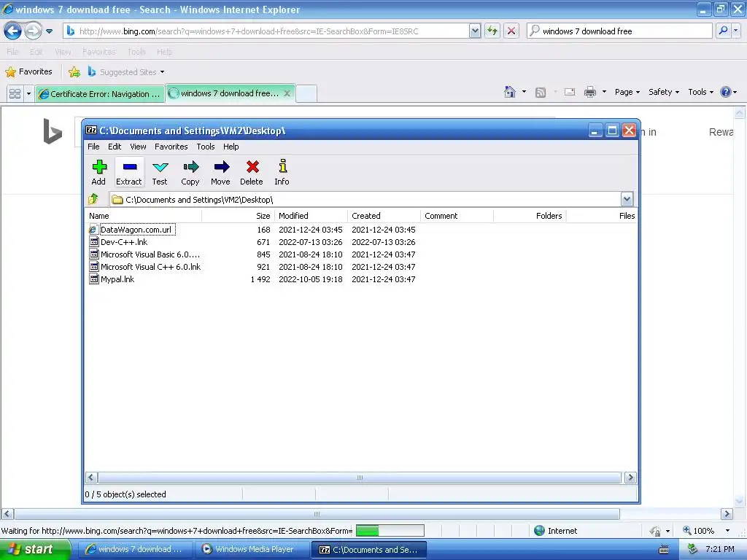This screenshot has height=560, width=747.
Task: Click the IE Read Mail icon
Action: coord(570,92)
